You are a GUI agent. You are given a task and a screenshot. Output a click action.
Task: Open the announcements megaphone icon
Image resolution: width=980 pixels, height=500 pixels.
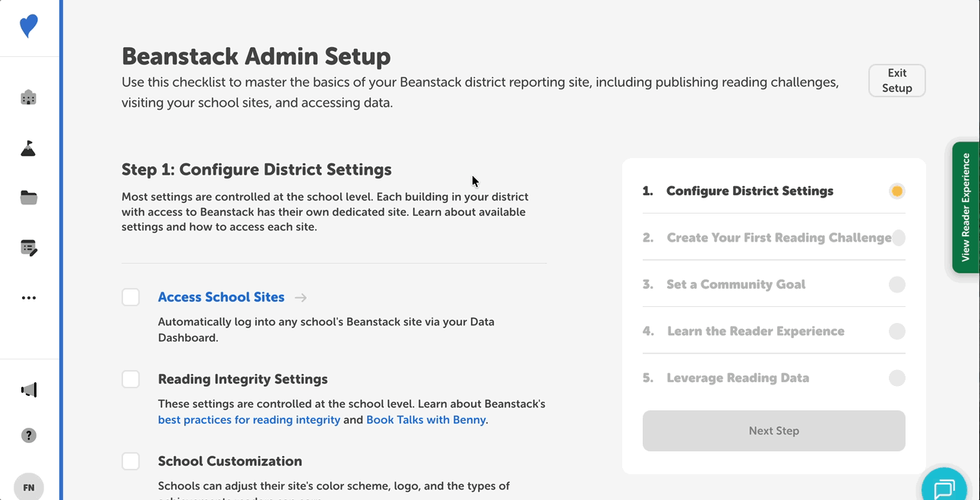tap(28, 389)
